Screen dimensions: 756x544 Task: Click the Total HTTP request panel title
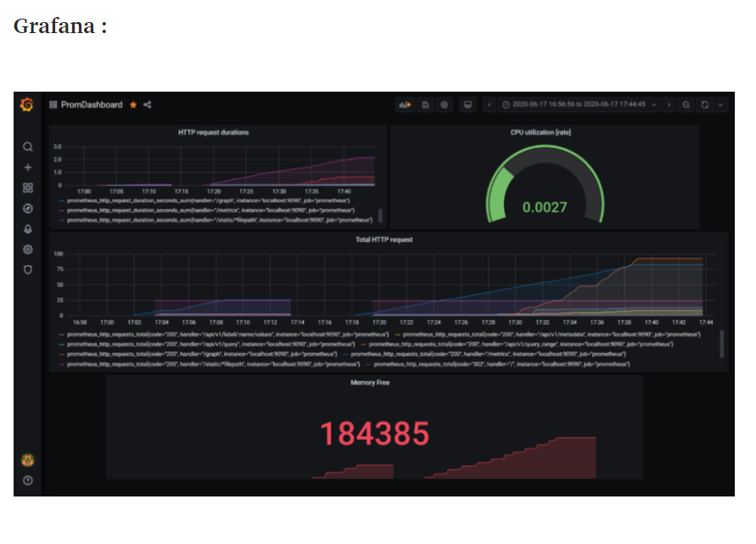coord(384,239)
